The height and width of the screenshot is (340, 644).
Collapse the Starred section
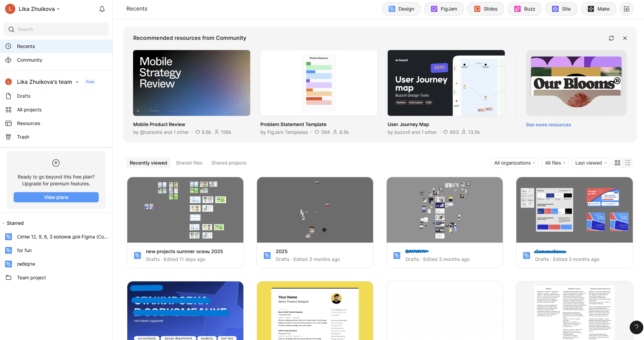(4, 223)
